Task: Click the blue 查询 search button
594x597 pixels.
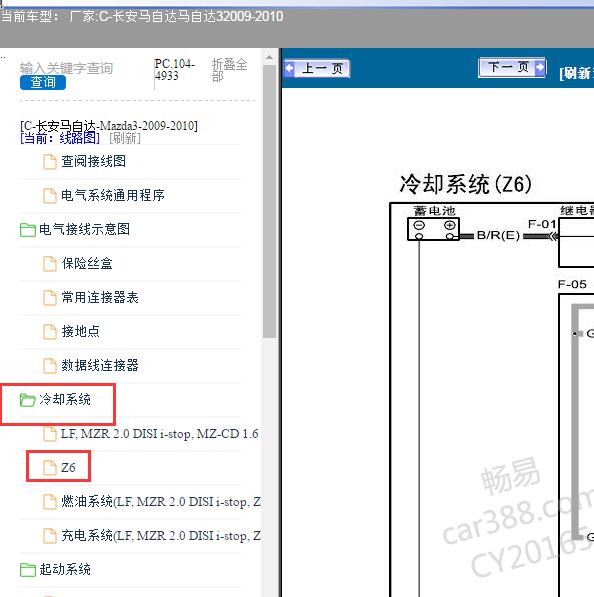Action: click(x=43, y=82)
